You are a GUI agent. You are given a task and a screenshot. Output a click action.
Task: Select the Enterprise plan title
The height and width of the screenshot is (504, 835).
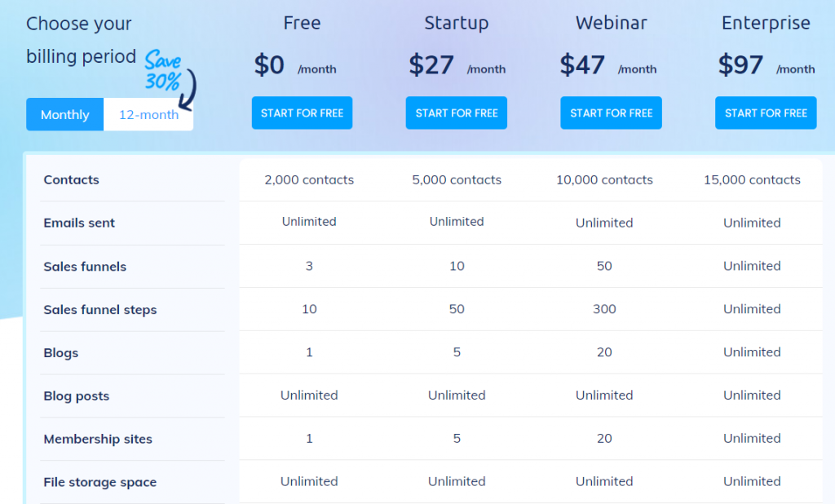pyautogui.click(x=766, y=24)
